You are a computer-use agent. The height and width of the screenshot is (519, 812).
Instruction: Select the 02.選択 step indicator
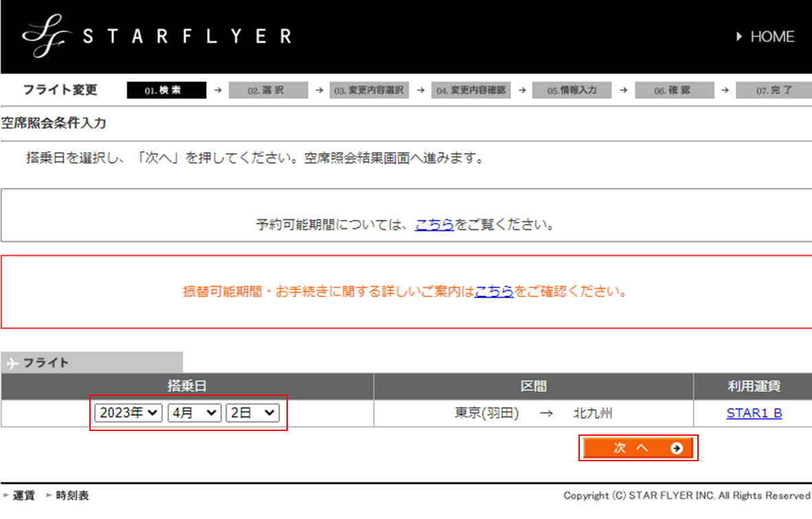click(267, 90)
